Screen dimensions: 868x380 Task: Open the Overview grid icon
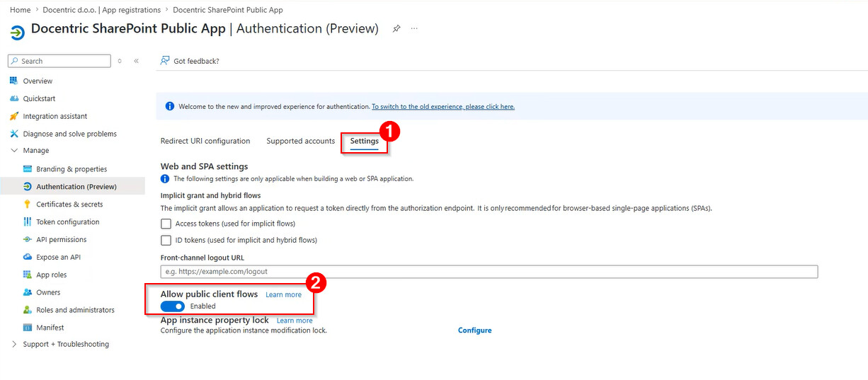click(x=13, y=81)
